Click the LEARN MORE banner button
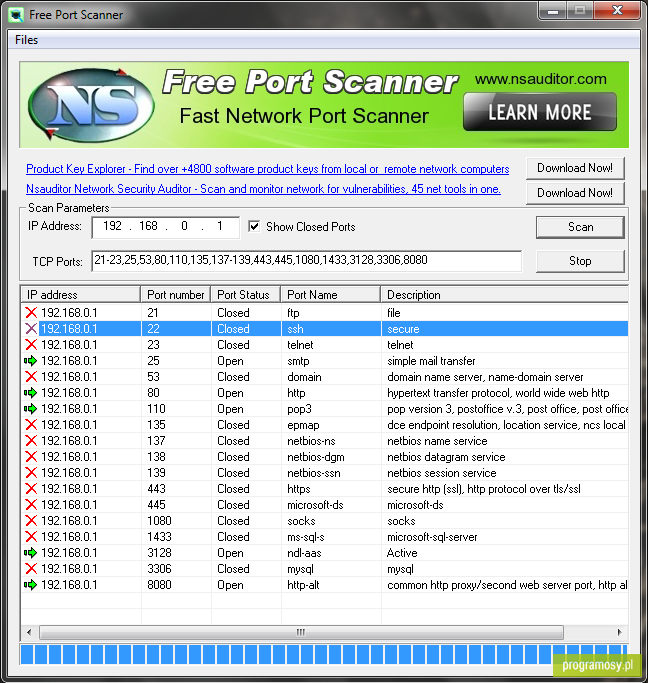Screen dimensions: 648x683 [540, 112]
